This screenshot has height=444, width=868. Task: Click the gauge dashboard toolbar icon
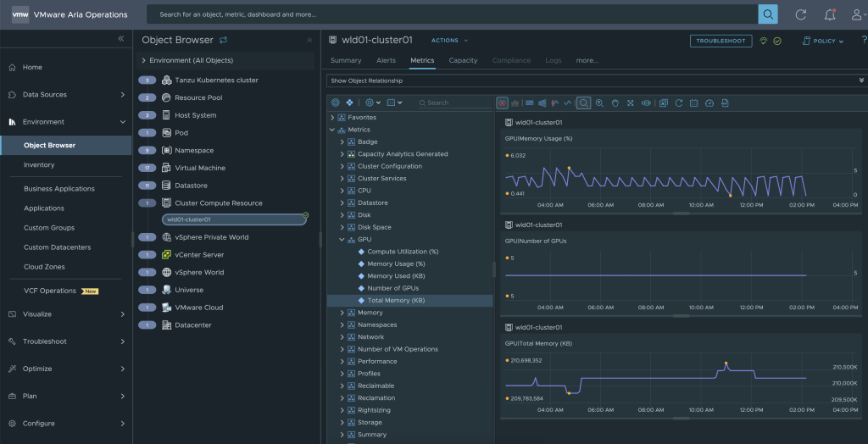click(709, 103)
